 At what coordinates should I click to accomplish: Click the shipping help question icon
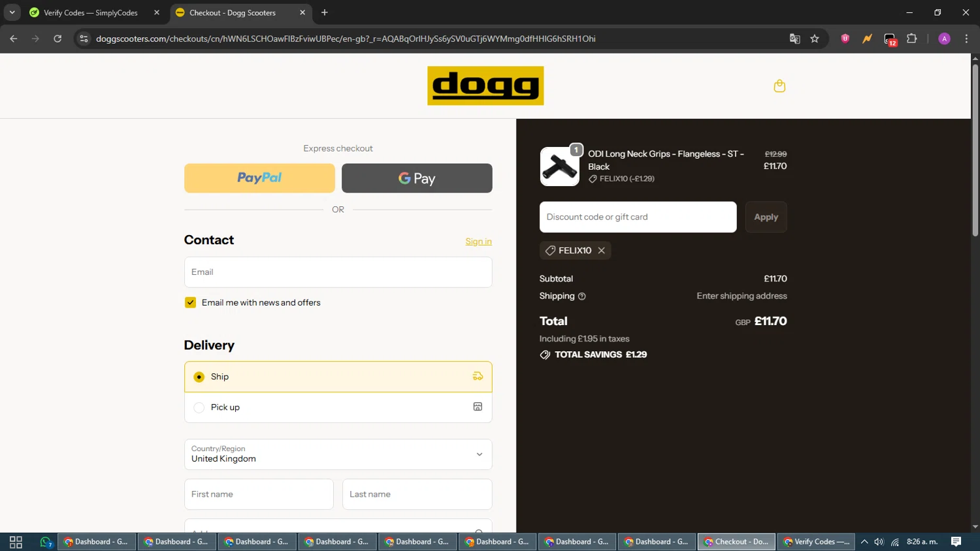(x=581, y=296)
